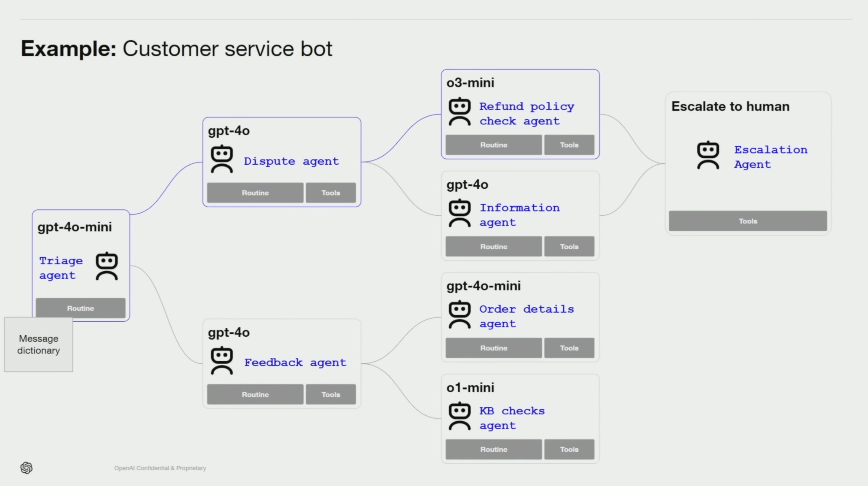Select Tools in KB checks agent box
Image resolution: width=868 pixels, height=486 pixels.
569,449
